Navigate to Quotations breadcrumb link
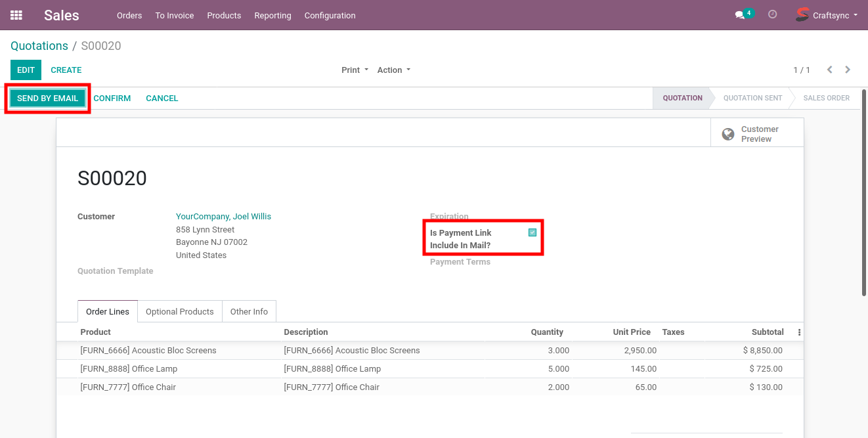868x438 pixels. 39,46
